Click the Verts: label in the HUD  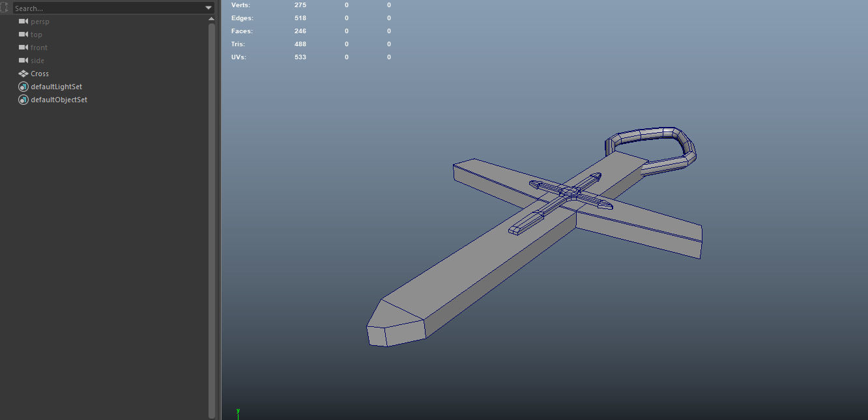[241, 5]
